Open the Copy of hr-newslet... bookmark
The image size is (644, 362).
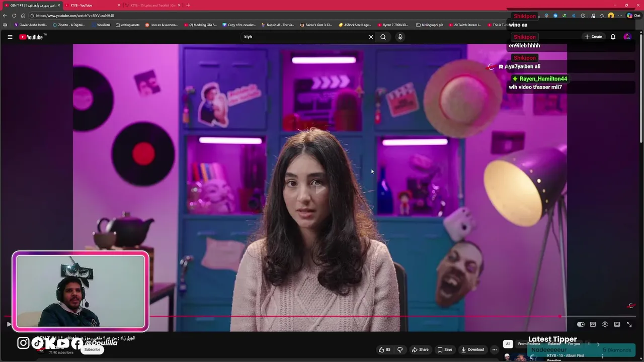[x=239, y=25]
